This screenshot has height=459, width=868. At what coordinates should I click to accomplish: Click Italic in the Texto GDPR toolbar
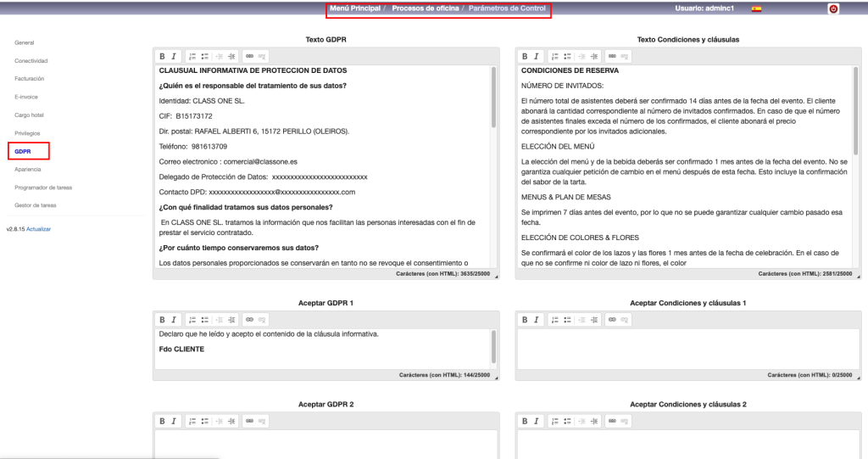173,56
